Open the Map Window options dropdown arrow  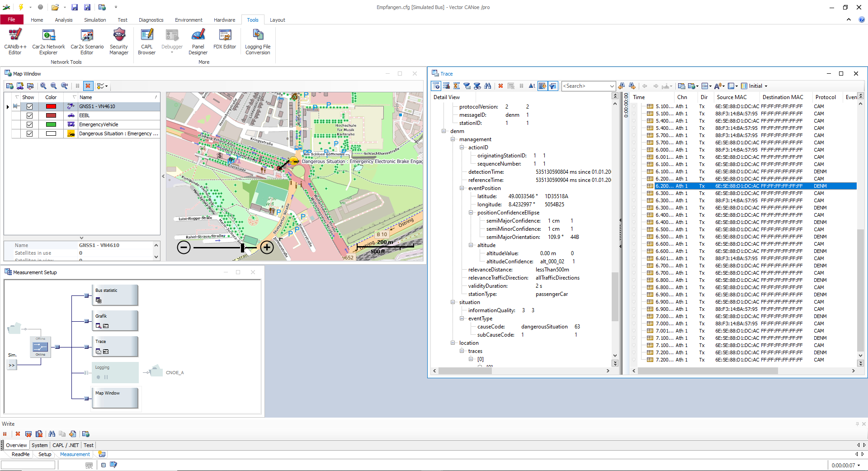(x=106, y=86)
